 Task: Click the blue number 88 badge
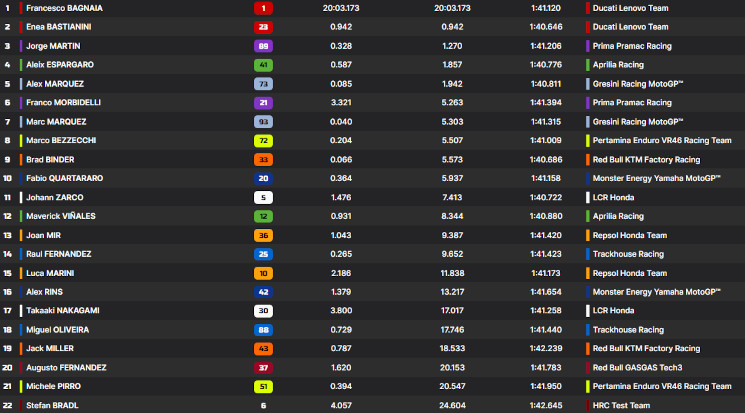click(x=264, y=330)
